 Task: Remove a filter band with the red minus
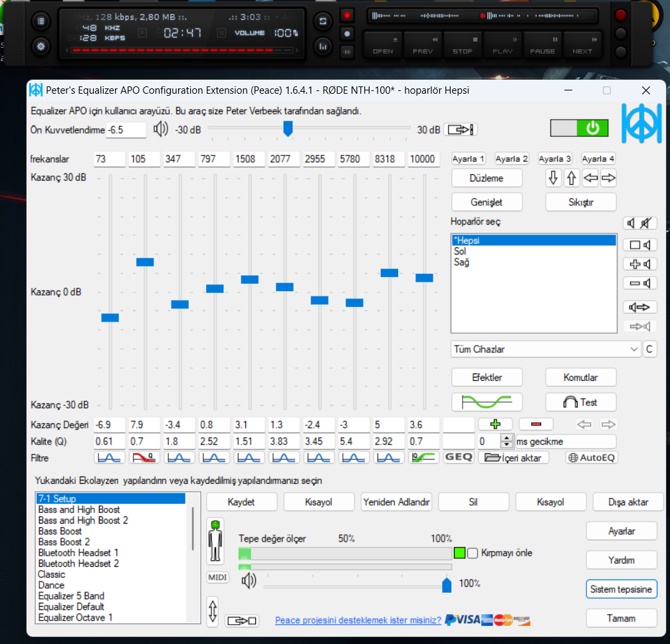point(536,424)
